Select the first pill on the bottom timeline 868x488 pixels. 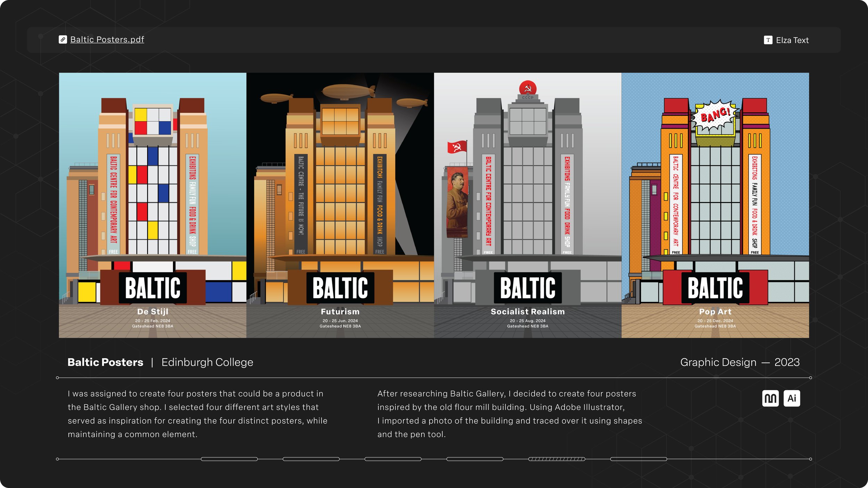coord(229,459)
